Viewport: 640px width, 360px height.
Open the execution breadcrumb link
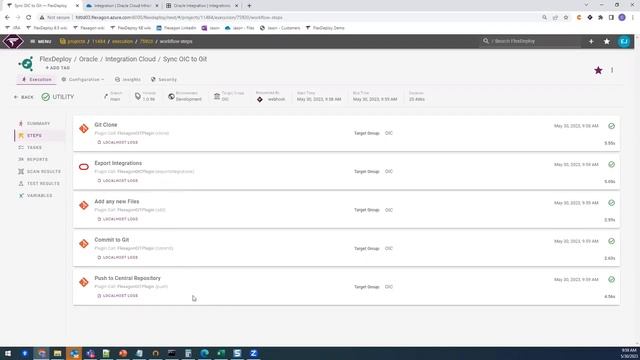click(122, 42)
